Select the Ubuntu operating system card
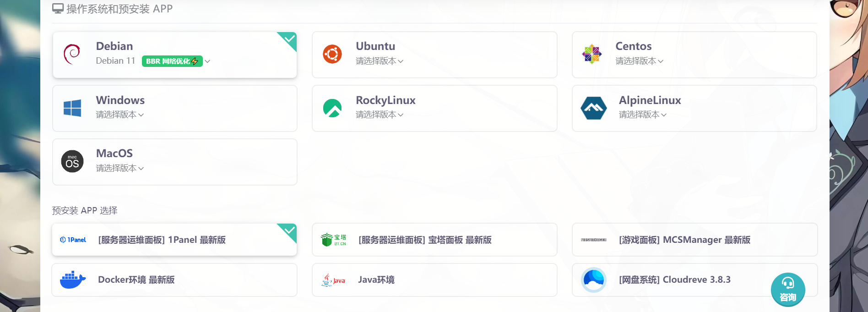This screenshot has width=868, height=312. click(x=434, y=55)
